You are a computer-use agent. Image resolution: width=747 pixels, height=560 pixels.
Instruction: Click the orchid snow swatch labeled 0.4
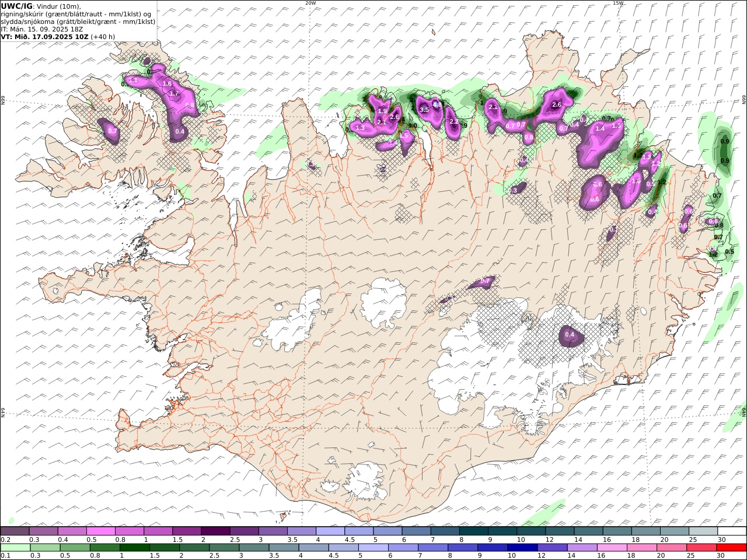pyautogui.click(x=72, y=531)
